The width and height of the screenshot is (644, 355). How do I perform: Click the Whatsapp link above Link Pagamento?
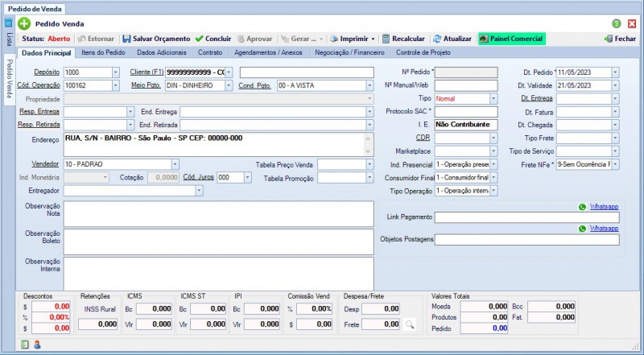[x=604, y=207]
